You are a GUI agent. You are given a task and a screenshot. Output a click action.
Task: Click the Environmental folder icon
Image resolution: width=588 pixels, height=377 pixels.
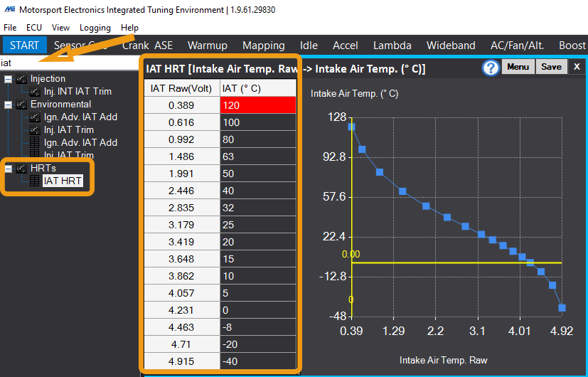(21, 105)
